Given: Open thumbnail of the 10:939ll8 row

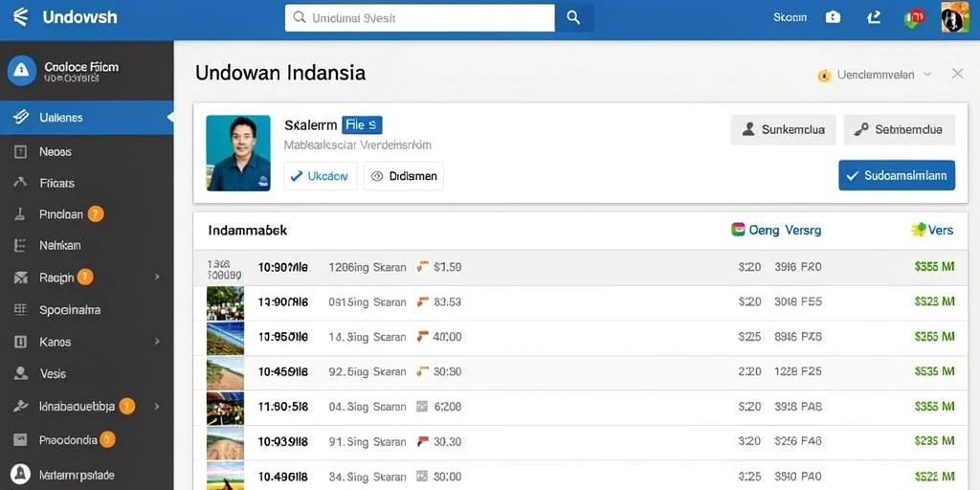Looking at the screenshot, I should 225,443.
